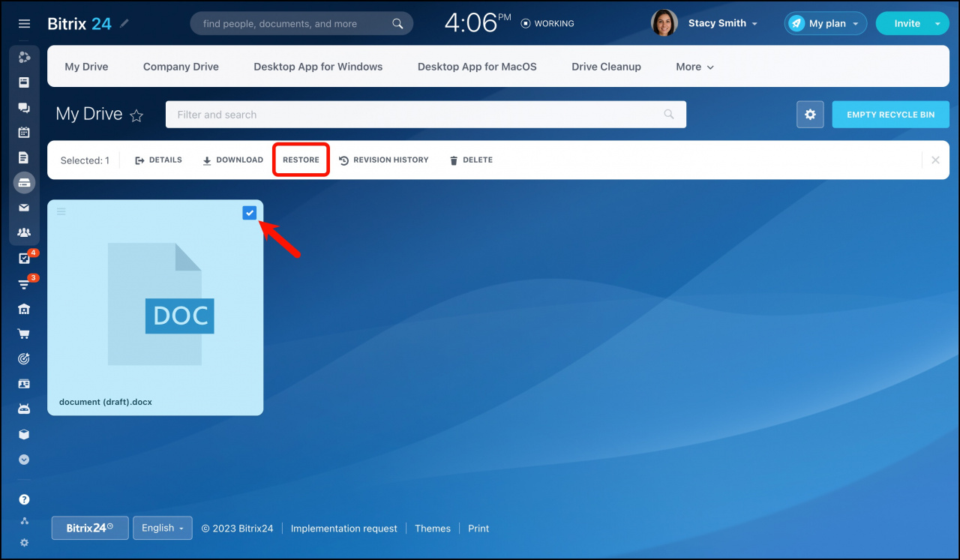
Task: Close the selection action bar
Action: [x=935, y=160]
